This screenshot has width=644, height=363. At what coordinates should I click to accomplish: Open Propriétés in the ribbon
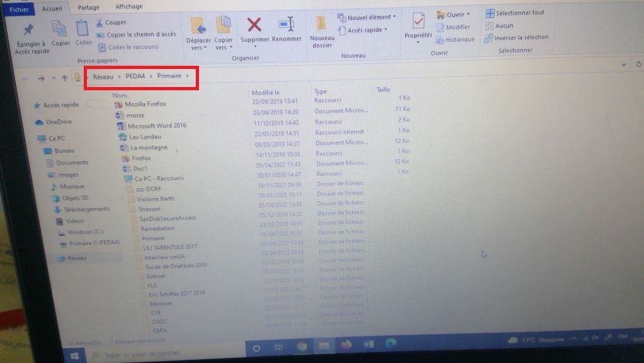[x=418, y=26]
